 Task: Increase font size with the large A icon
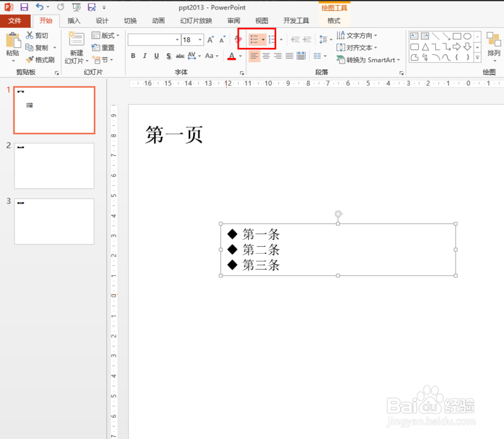pyautogui.click(x=210, y=40)
